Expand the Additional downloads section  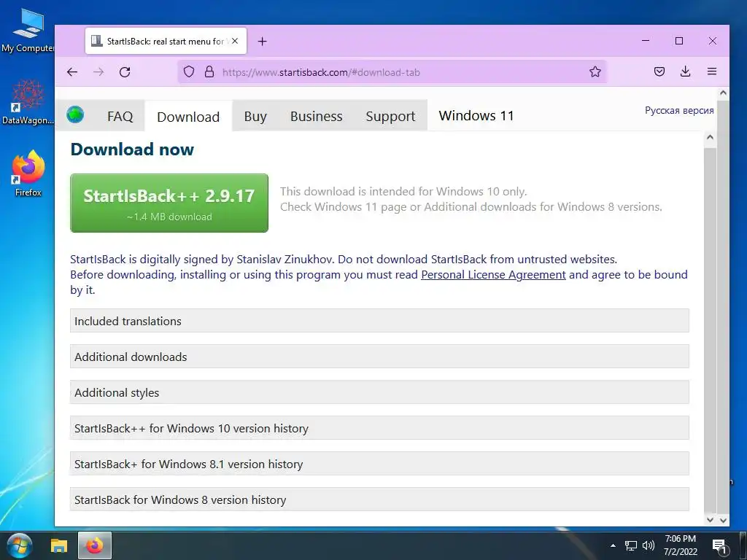point(379,357)
